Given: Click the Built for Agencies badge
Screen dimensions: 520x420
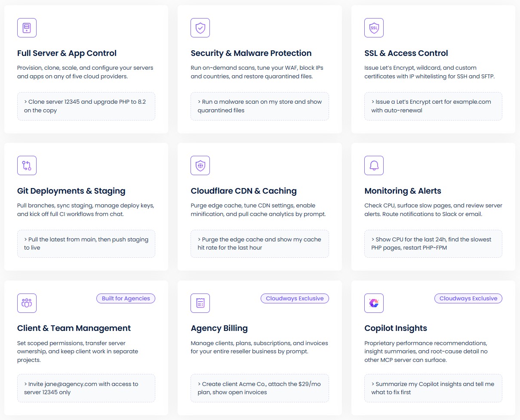Looking at the screenshot, I should tap(126, 298).
